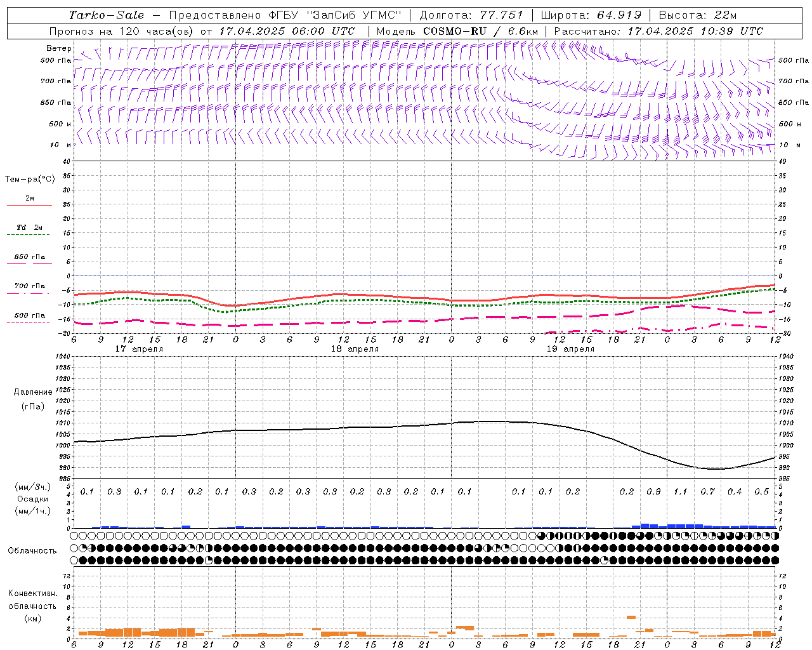Click the Тем-ра(°C) temperature label
812x650 pixels.
click(x=30, y=180)
